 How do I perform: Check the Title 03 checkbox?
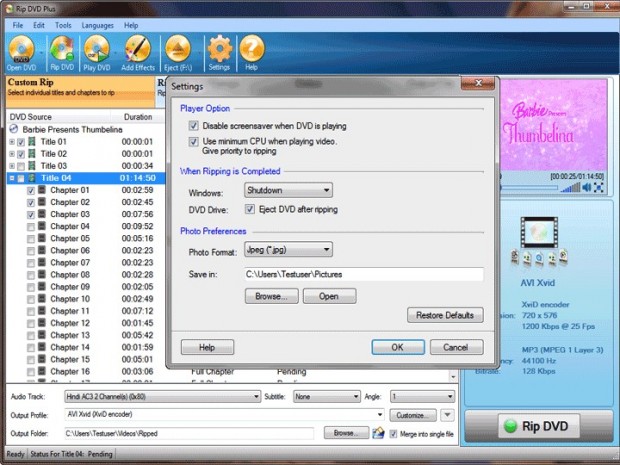pos(21,166)
